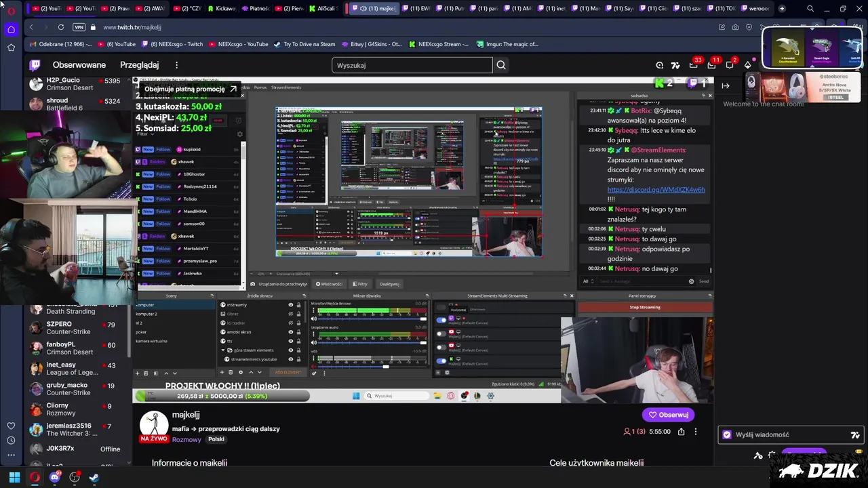Toggle the second YouTube output switch

[442, 346]
